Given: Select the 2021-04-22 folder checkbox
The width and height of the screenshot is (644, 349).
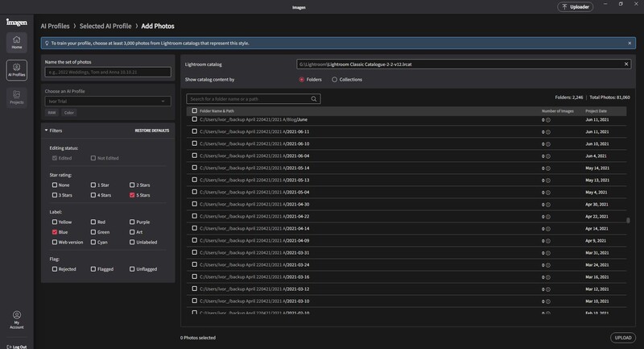Looking at the screenshot, I should tap(195, 216).
